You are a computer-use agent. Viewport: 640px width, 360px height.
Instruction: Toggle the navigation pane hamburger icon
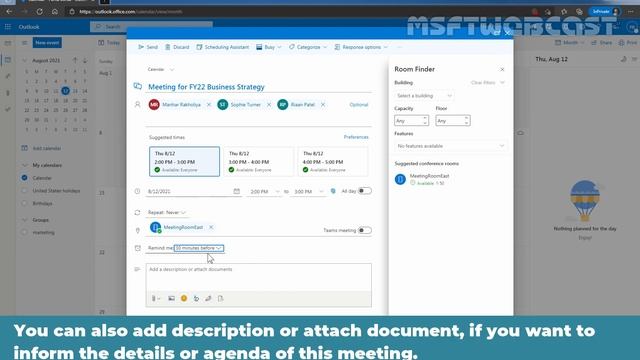point(24,42)
